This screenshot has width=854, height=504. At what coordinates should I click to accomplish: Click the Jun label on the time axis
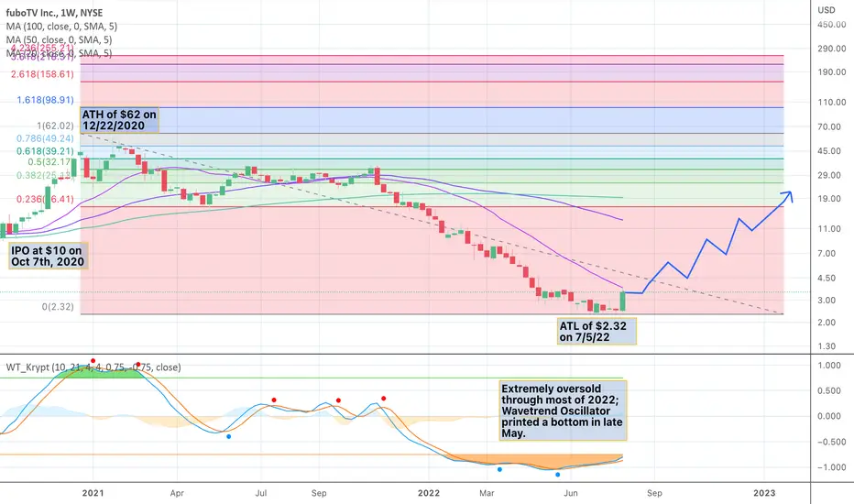tap(570, 493)
